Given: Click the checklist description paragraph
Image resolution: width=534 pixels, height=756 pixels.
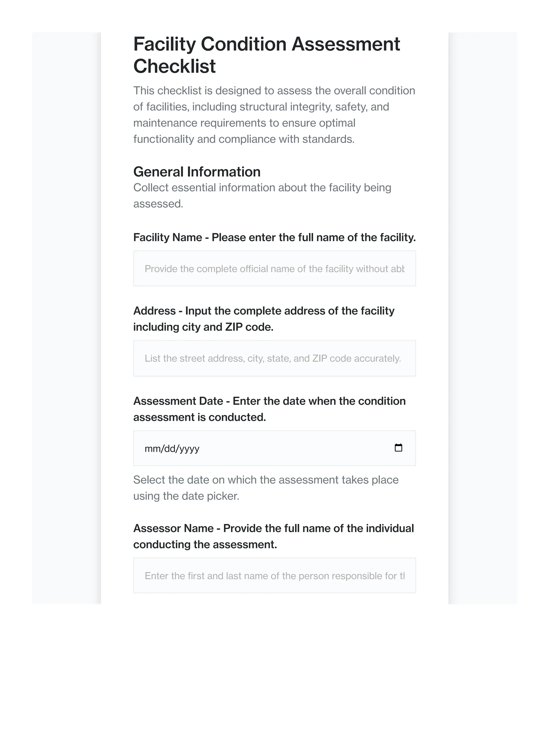Looking at the screenshot, I should [274, 115].
